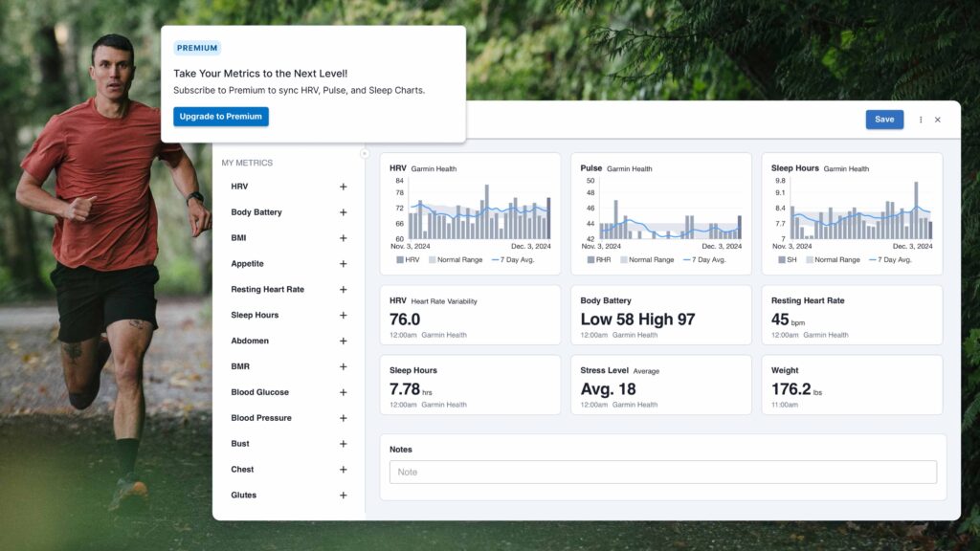Viewport: 980px width, 551px height.
Task: Click plus icon next to Blood Glucose
Action: 344,392
